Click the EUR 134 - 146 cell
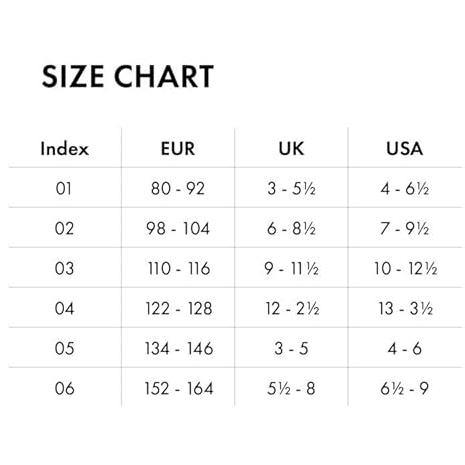The height and width of the screenshot is (465, 465). (179, 348)
